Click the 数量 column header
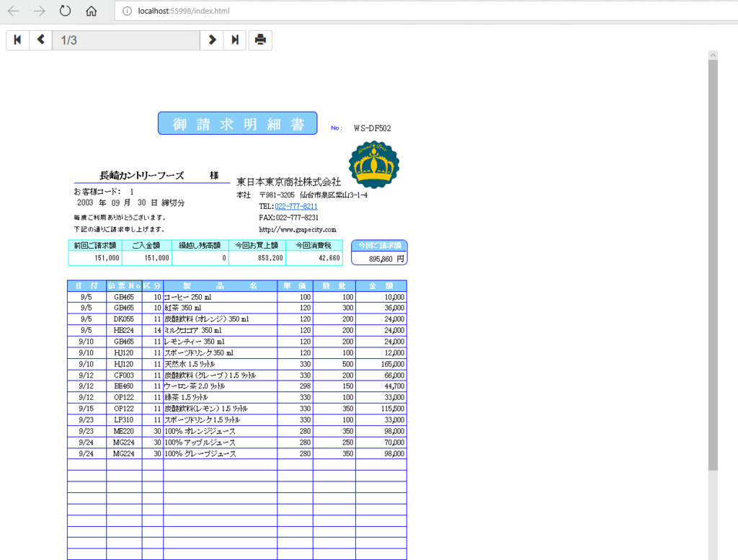This screenshot has width=738, height=560. click(x=334, y=285)
